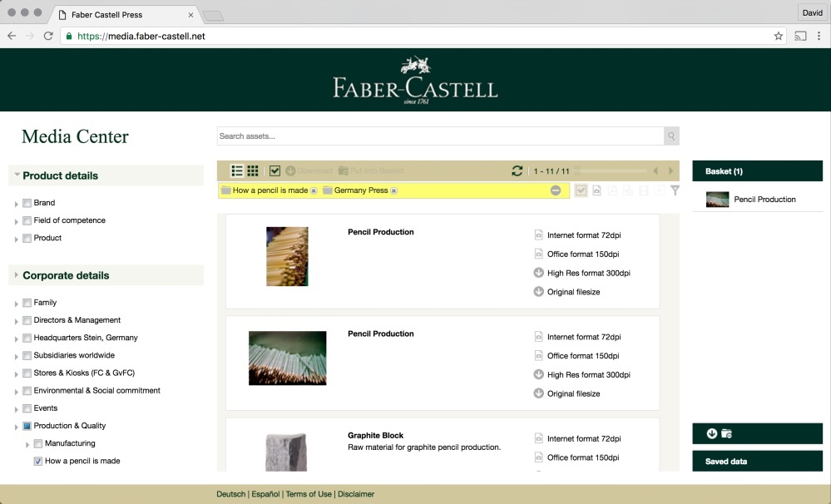Bookmark this page with star

click(778, 36)
